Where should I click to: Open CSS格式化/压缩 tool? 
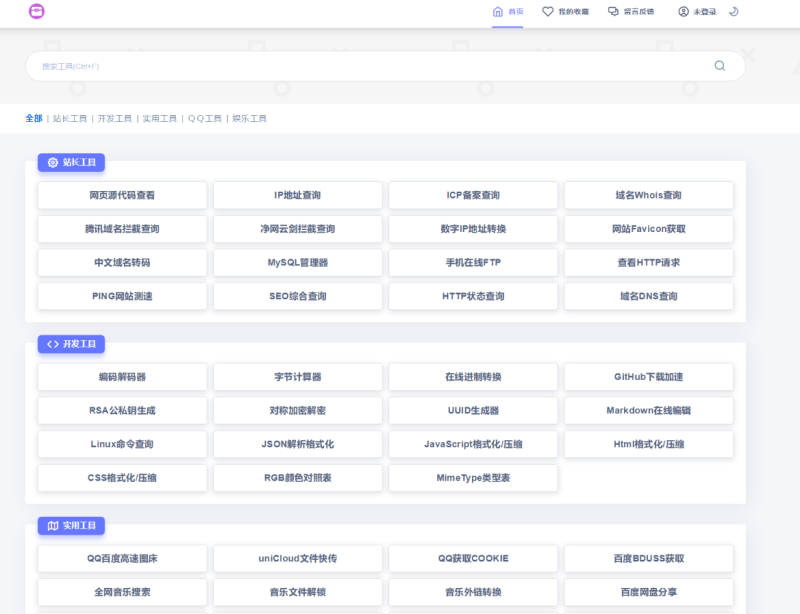tap(122, 478)
